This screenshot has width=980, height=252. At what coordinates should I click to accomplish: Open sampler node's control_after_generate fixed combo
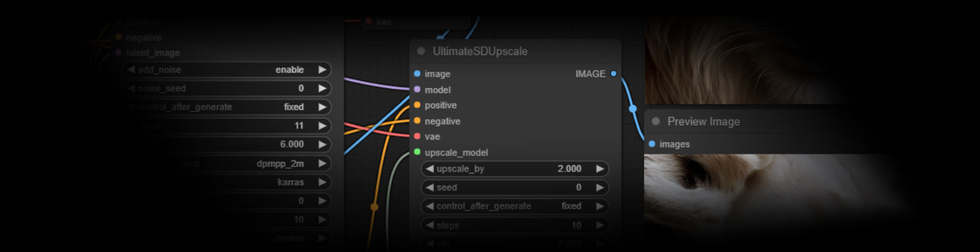click(x=294, y=107)
